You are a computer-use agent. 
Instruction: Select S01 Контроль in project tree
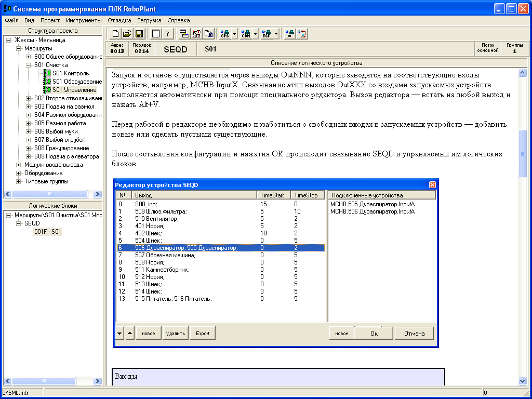70,73
